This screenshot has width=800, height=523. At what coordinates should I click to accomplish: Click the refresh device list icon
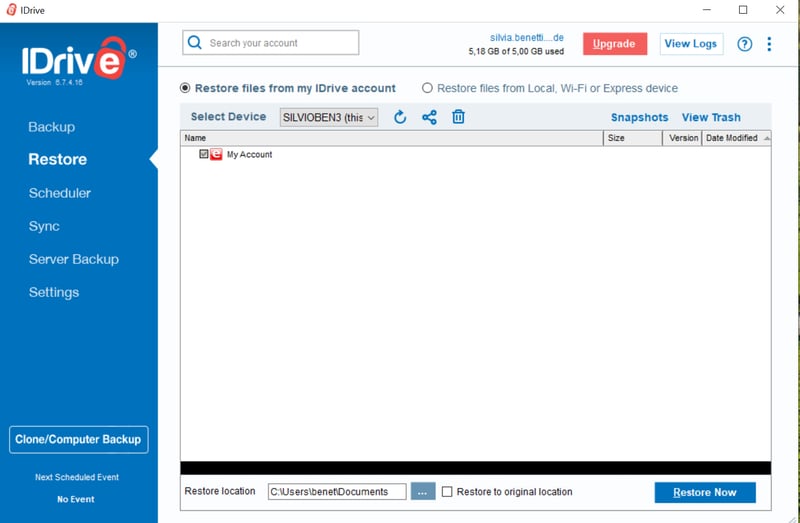[400, 117]
